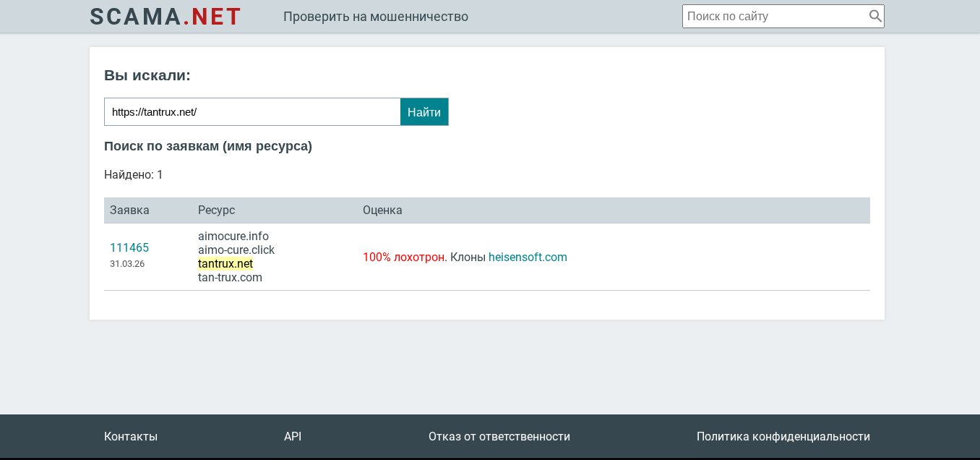Select the aimocure.info resource entry
Viewport: 980px width, 460px height.
[x=233, y=237]
